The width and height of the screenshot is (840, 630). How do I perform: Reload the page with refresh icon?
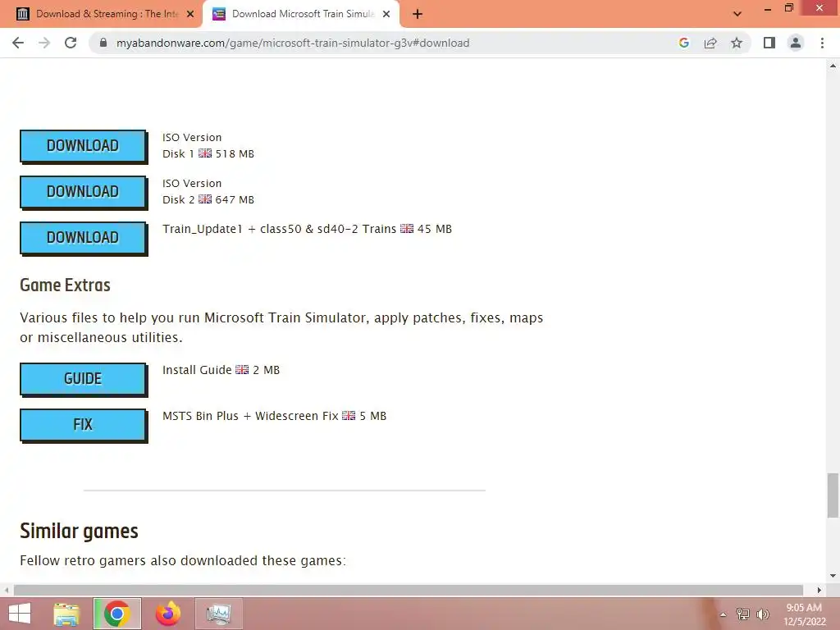tap(71, 43)
